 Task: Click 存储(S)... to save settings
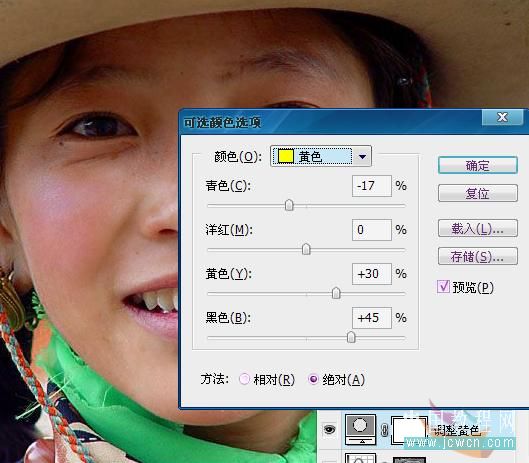[x=477, y=256]
